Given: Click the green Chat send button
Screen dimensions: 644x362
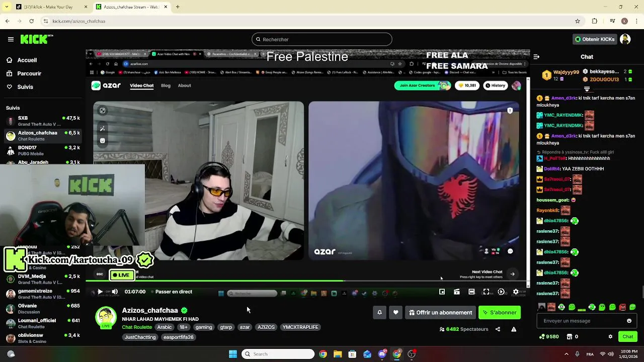Looking at the screenshot, I should (628, 336).
